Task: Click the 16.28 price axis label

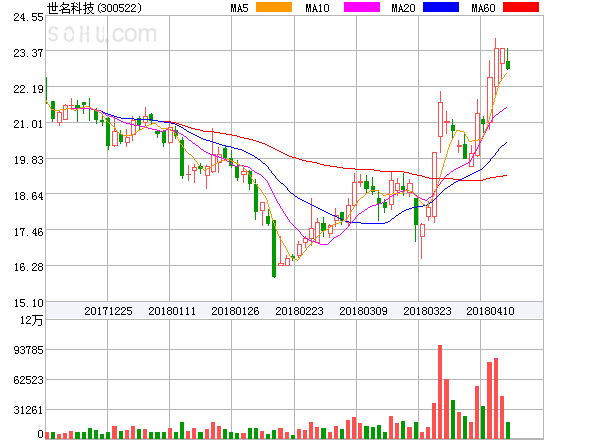Action: pyautogui.click(x=28, y=267)
